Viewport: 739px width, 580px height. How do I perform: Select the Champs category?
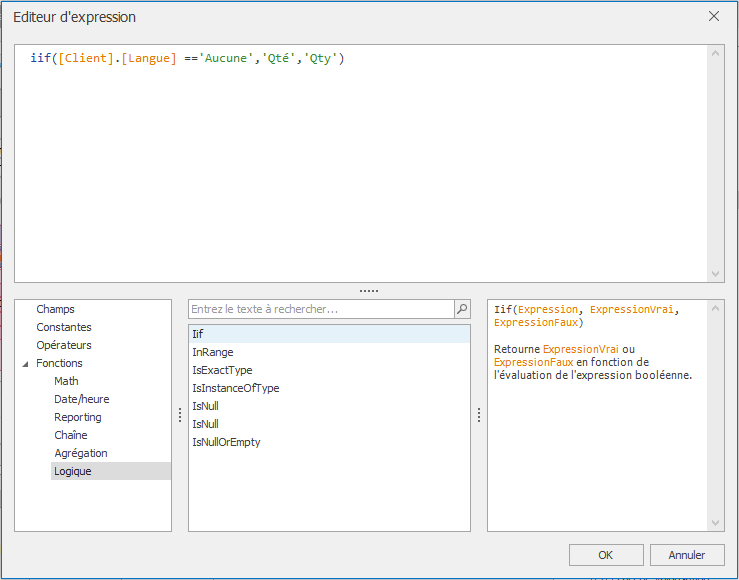click(x=55, y=309)
